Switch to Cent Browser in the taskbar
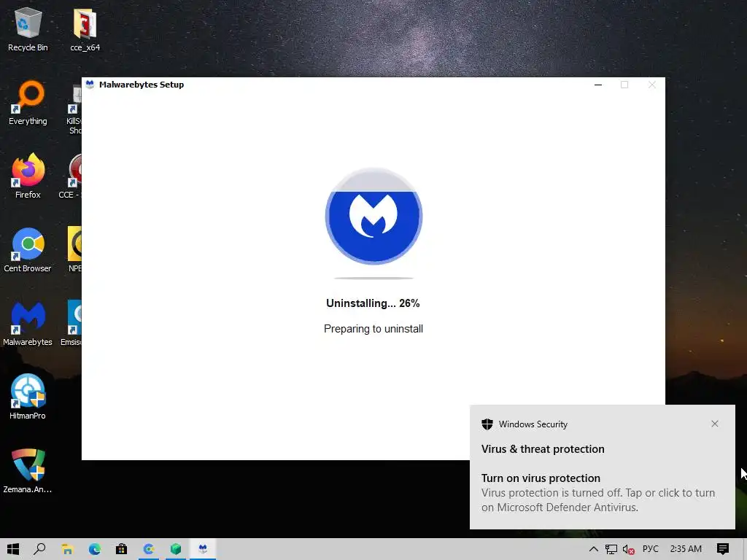Image resolution: width=747 pixels, height=560 pixels. (149, 549)
